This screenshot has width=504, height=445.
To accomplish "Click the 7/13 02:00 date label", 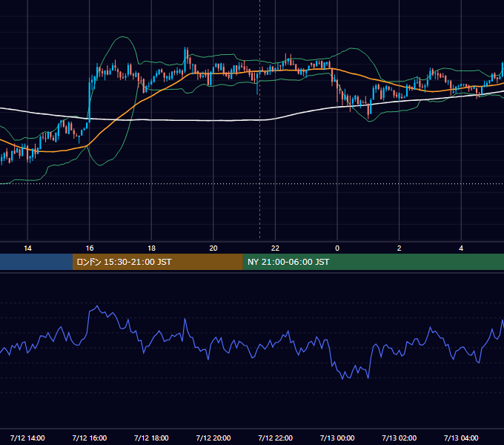I will [399, 438].
